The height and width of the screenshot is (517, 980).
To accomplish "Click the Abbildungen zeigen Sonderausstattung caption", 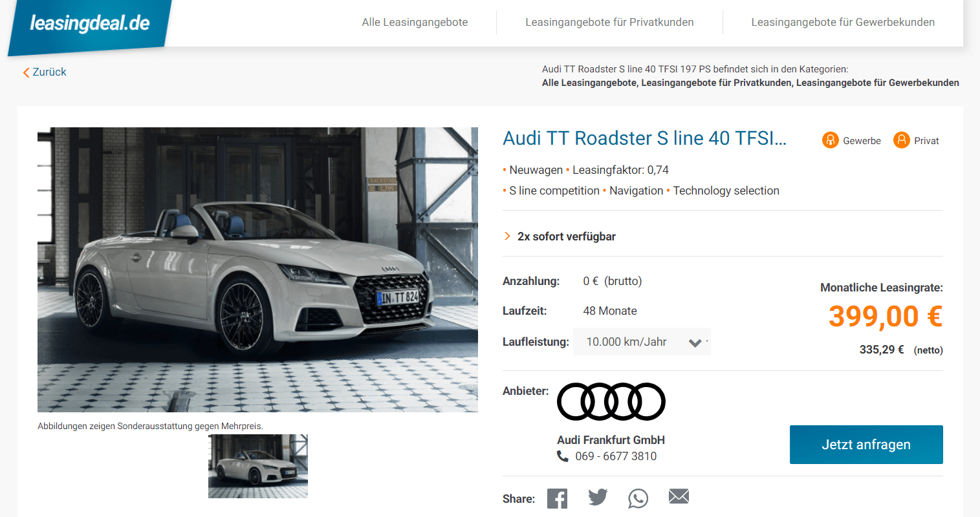I will [x=150, y=426].
